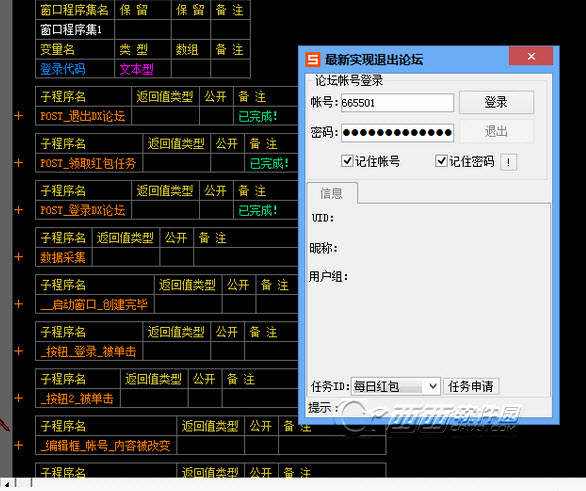586x491 pixels.
Task: Focus the 密码 password field
Action: pos(397,132)
